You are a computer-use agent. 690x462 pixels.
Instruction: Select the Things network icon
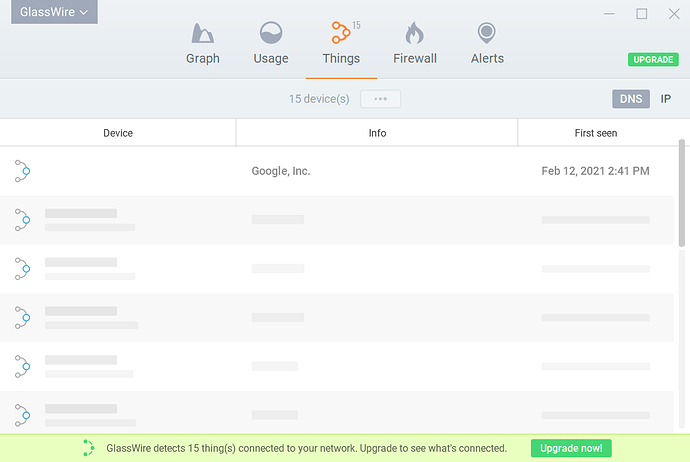tap(340, 34)
